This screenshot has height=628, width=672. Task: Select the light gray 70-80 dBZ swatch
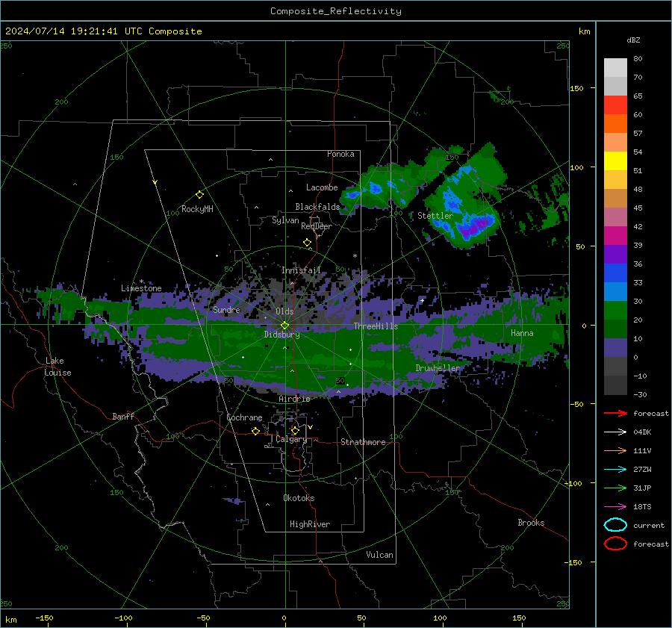tap(615, 68)
